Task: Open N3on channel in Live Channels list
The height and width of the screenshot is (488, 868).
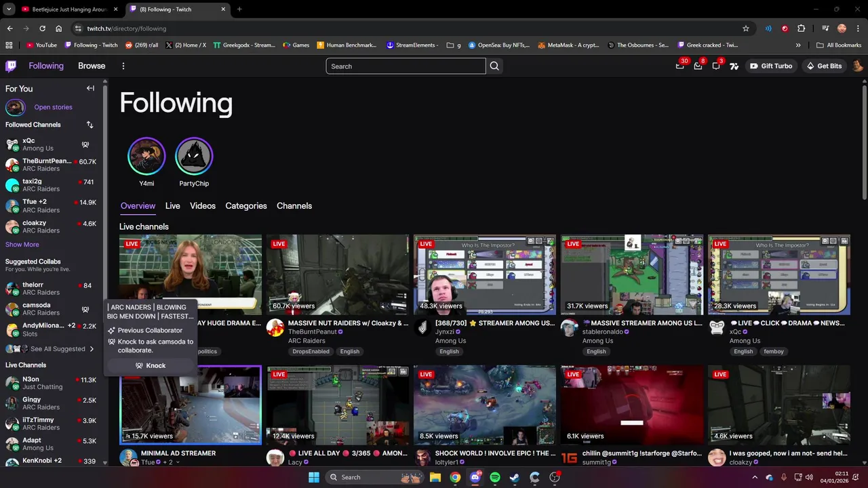Action: tap(51, 383)
